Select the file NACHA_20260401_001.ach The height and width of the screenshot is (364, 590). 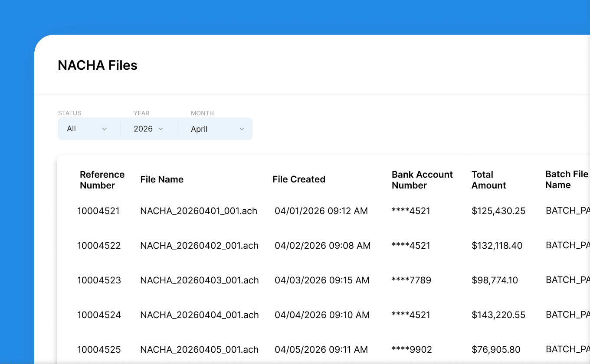[199, 211]
